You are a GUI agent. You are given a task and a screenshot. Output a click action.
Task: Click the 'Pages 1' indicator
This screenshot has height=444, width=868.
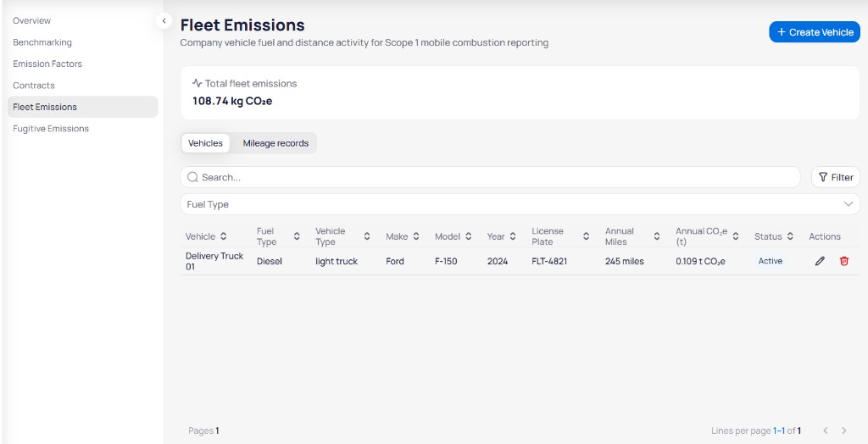(x=203, y=430)
